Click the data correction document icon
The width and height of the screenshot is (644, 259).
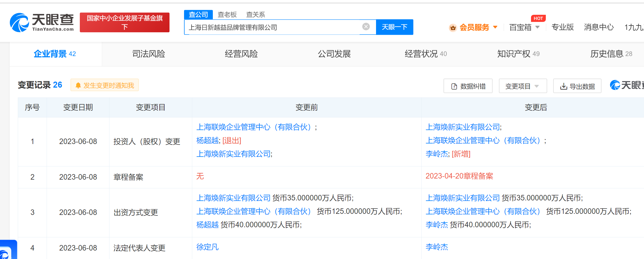(454, 87)
